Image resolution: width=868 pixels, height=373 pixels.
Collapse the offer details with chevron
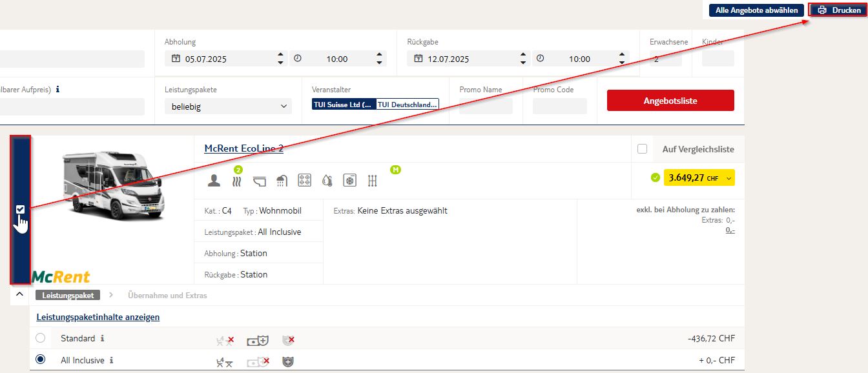point(19,294)
